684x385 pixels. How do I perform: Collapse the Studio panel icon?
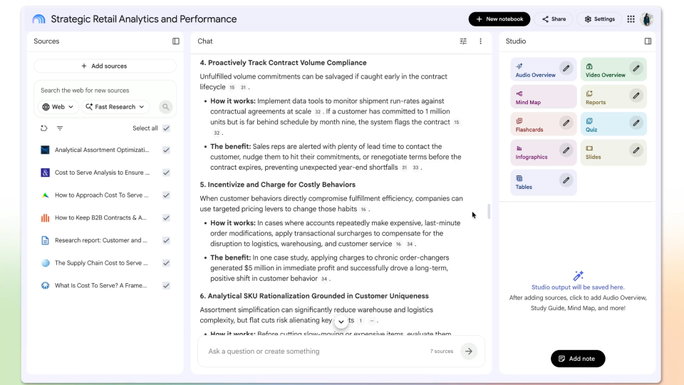pos(648,41)
